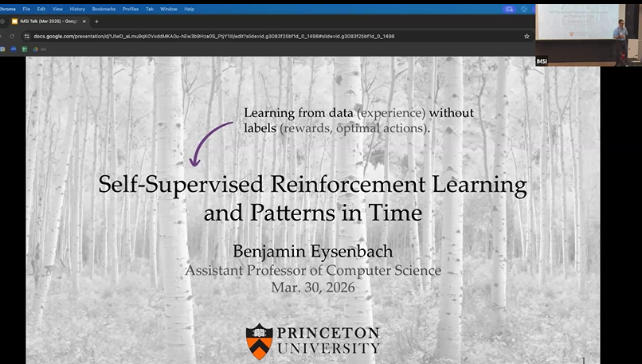Click the slide title Self-Supervised Reinforcement Learning
The width and height of the screenshot is (642, 364).
(x=313, y=198)
